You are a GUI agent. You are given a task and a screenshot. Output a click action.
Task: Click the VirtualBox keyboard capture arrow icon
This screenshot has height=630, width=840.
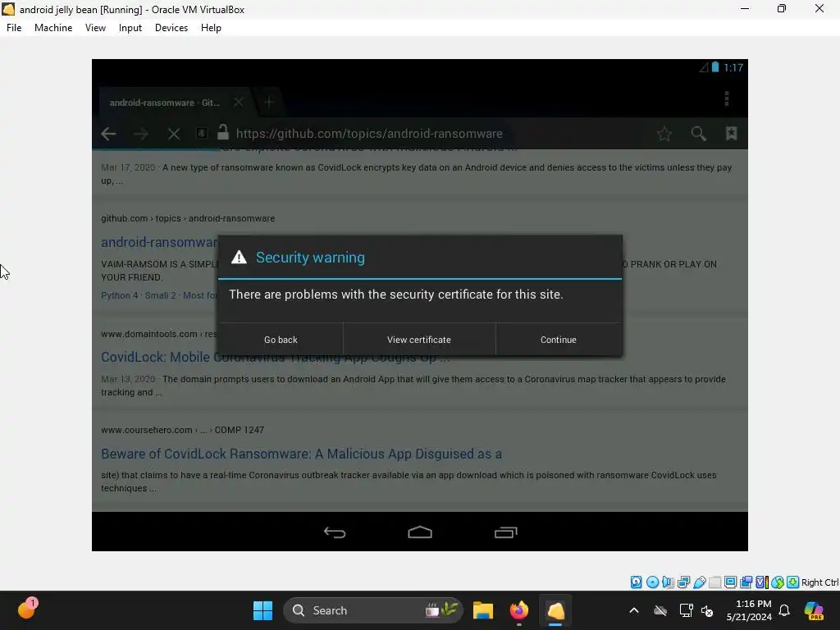[793, 582]
